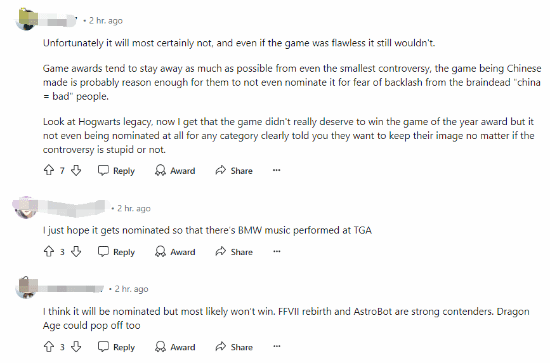Give an Award to the first comment
Screen dimensions: 550x363
(x=175, y=170)
